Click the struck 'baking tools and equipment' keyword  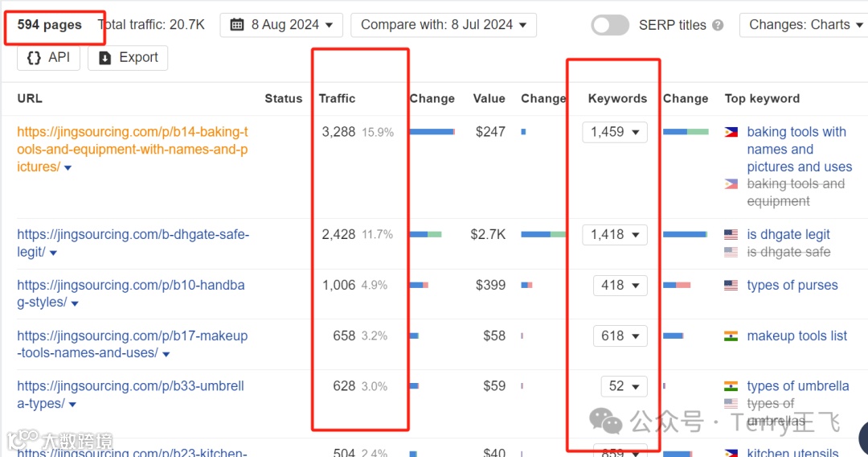pos(796,192)
